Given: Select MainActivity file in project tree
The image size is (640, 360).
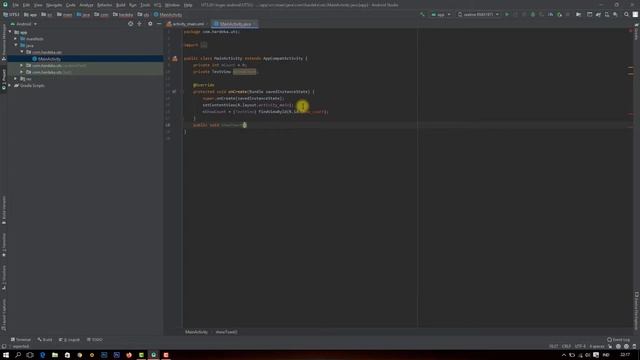Looking at the screenshot, I should point(49,59).
